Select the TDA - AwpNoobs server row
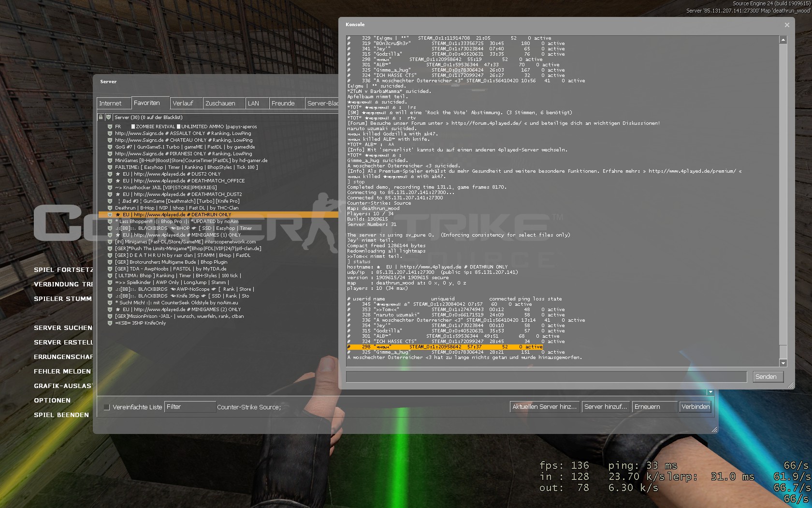This screenshot has width=812, height=508. coord(218,269)
